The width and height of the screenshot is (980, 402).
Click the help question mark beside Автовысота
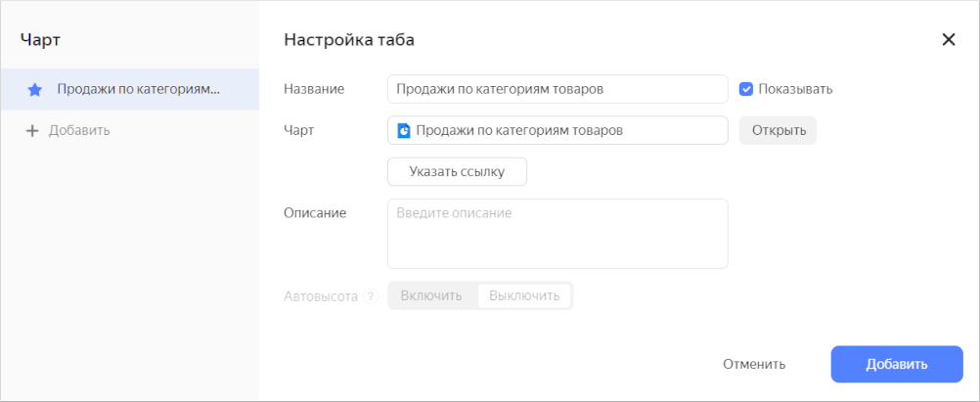tap(371, 296)
